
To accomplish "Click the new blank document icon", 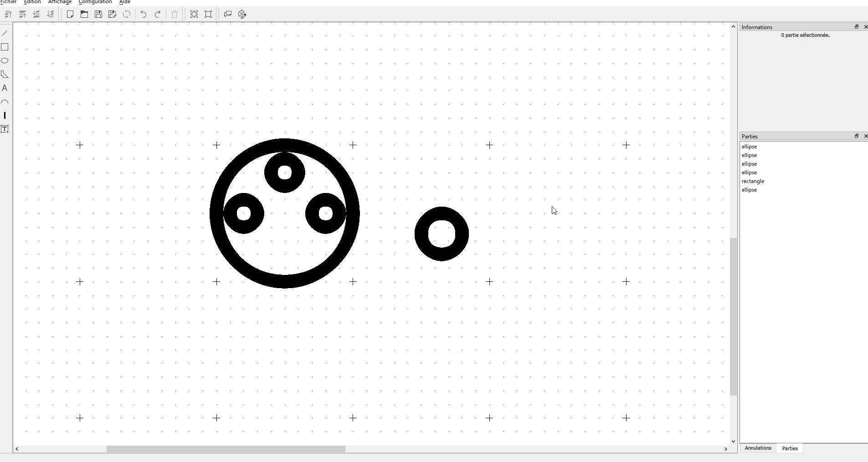I will pyautogui.click(x=70, y=14).
